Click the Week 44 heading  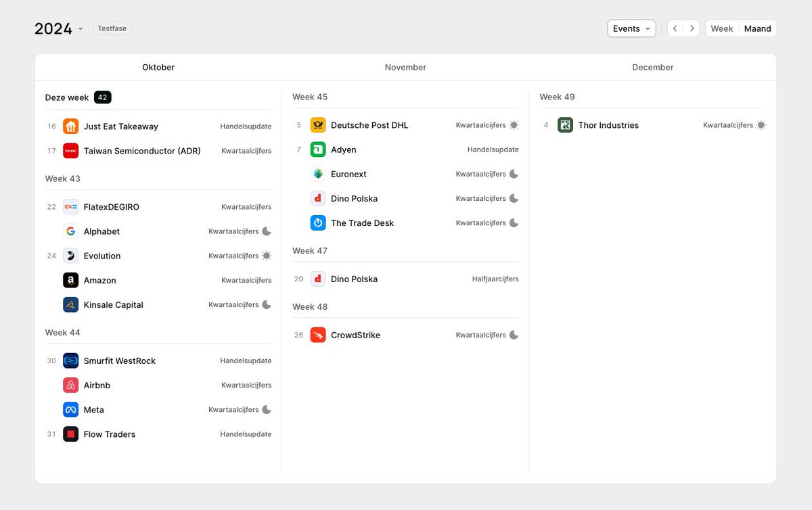point(63,333)
